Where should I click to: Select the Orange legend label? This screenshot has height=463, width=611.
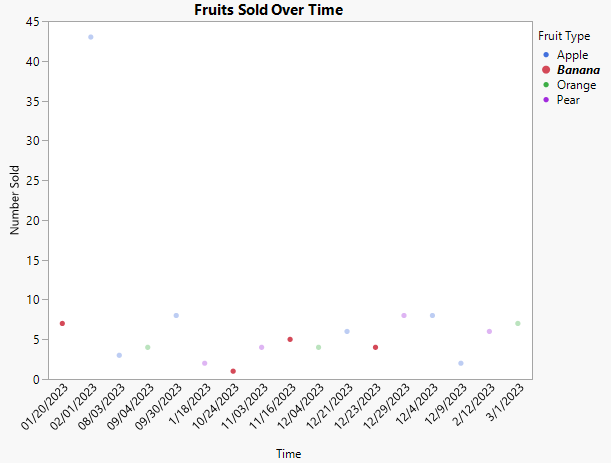tap(576, 85)
